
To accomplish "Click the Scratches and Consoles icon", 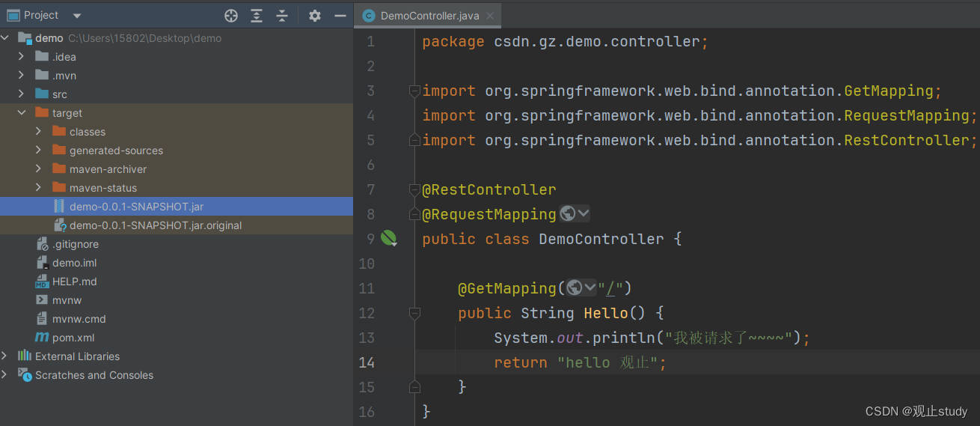I will click(25, 374).
